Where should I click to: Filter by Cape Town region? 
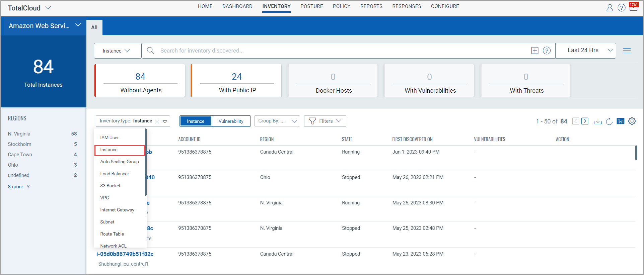[x=43, y=155]
